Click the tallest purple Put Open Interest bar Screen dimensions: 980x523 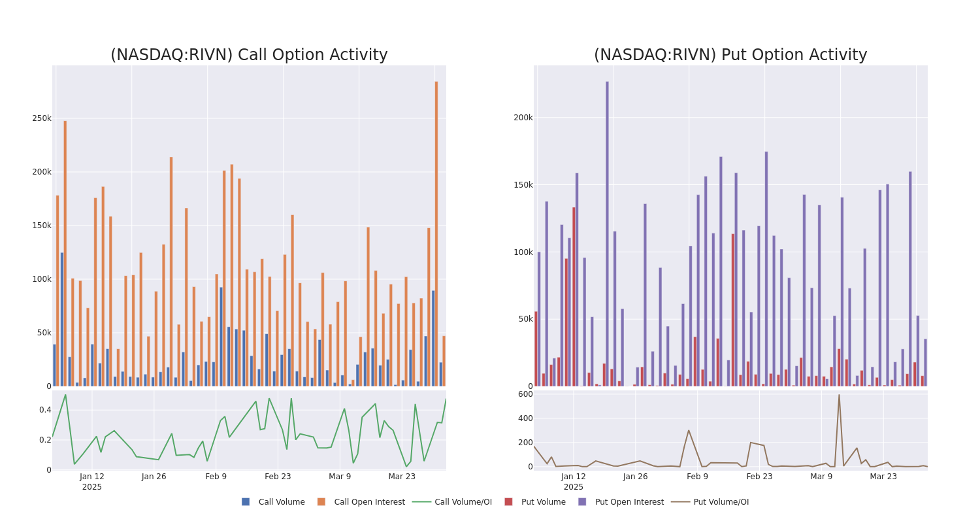607,234
